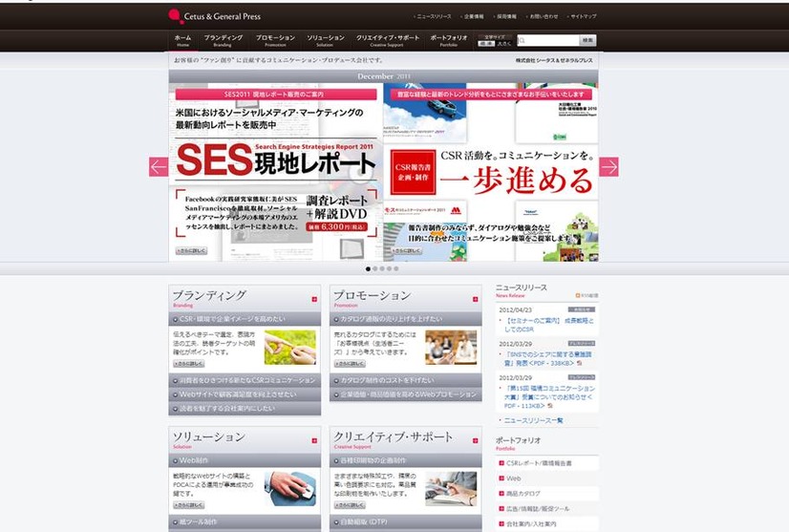Viewport: 789px width, 532px height.
Task: Click the magnifier icon in the search box
Action: [522, 40]
